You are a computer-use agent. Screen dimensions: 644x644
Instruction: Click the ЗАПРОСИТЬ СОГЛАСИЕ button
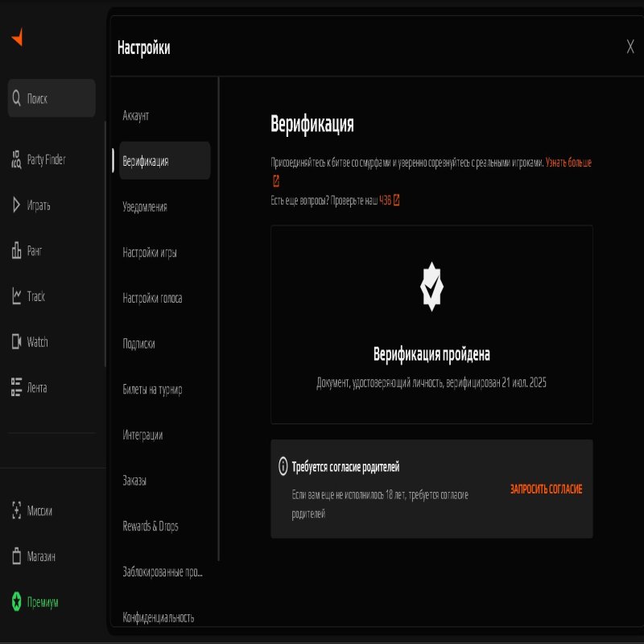pyautogui.click(x=546, y=489)
